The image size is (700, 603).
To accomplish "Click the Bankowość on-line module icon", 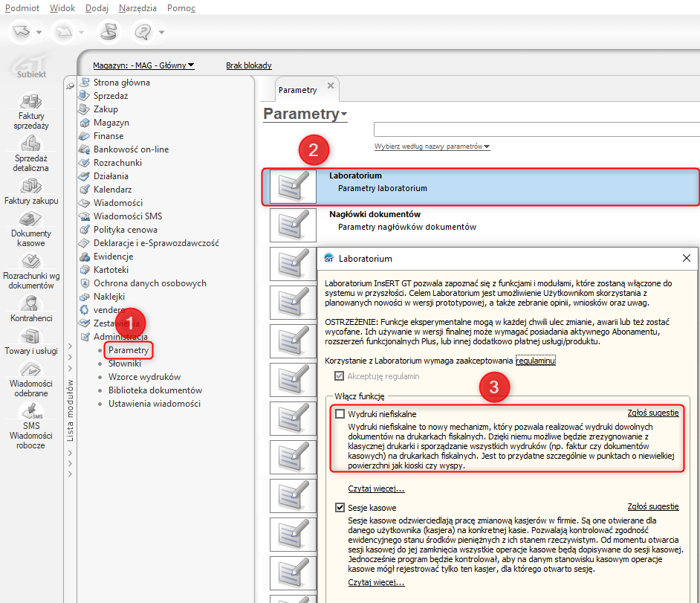I will click(x=85, y=149).
